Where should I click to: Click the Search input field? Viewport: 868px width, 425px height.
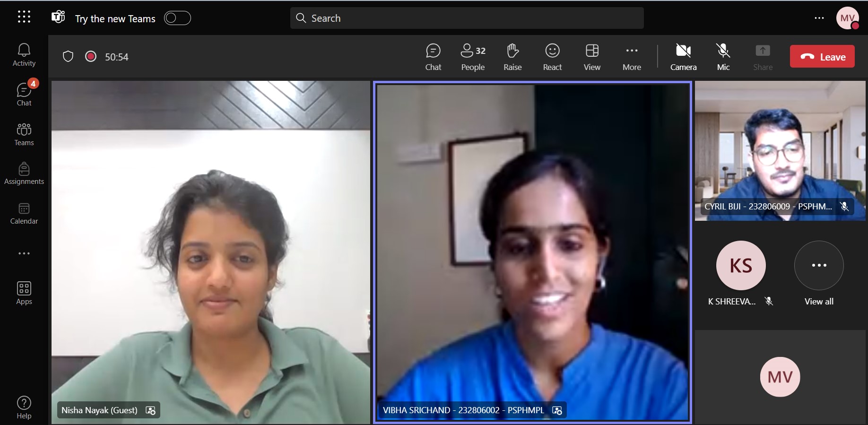[467, 18]
